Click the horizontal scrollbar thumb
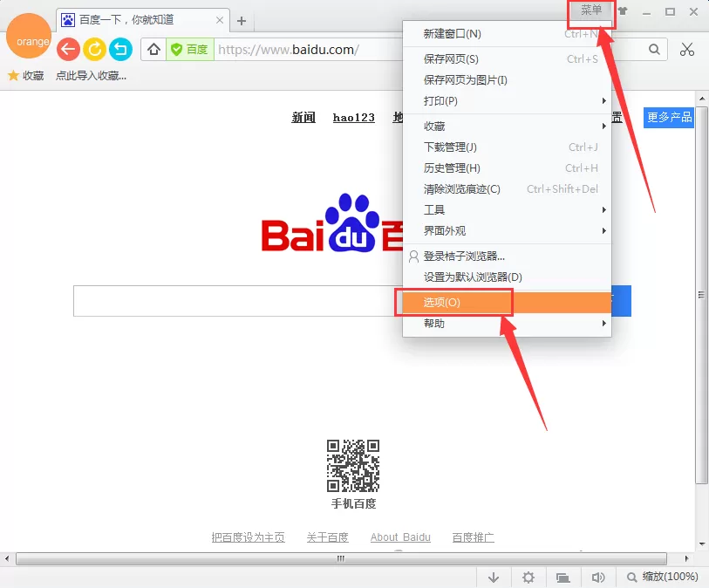Screen dimensions: 709x588 pos(341,558)
